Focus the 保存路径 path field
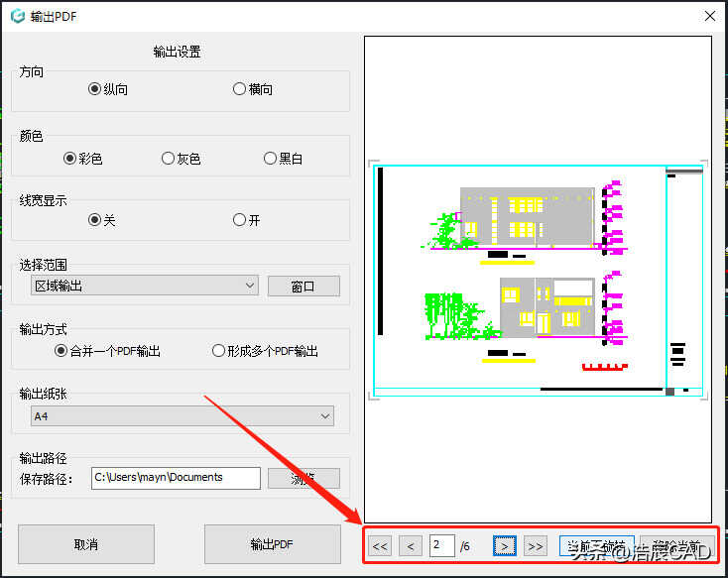The width and height of the screenshot is (728, 578). pos(176,478)
